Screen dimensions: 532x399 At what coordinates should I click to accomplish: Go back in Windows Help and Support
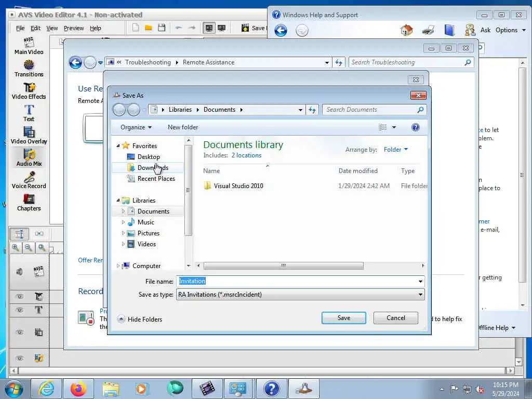(x=281, y=31)
